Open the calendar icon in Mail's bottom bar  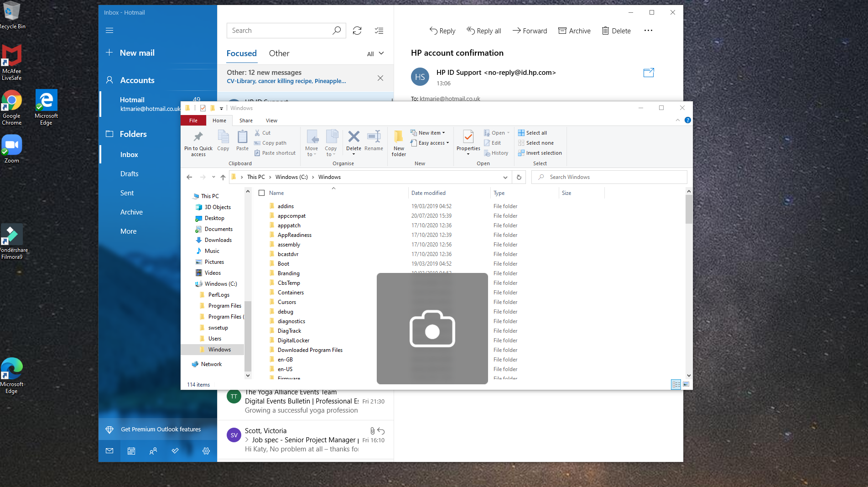pos(131,451)
